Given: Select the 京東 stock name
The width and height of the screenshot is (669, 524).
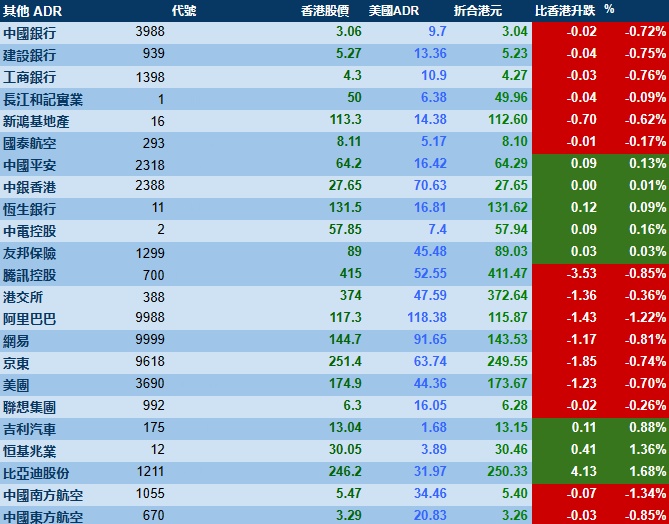Looking at the screenshot, I should [16, 364].
